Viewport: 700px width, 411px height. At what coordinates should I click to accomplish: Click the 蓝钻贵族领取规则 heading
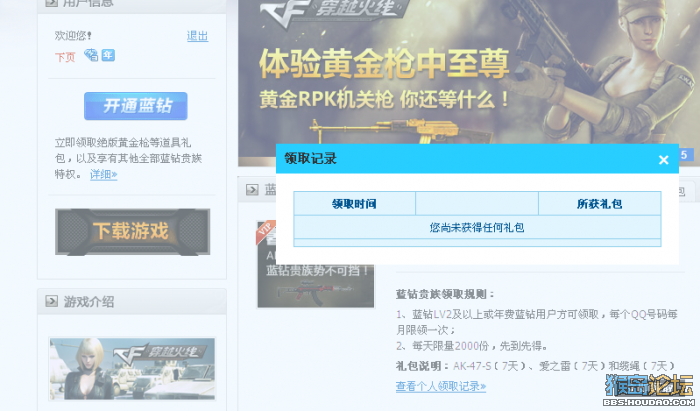(x=445, y=294)
